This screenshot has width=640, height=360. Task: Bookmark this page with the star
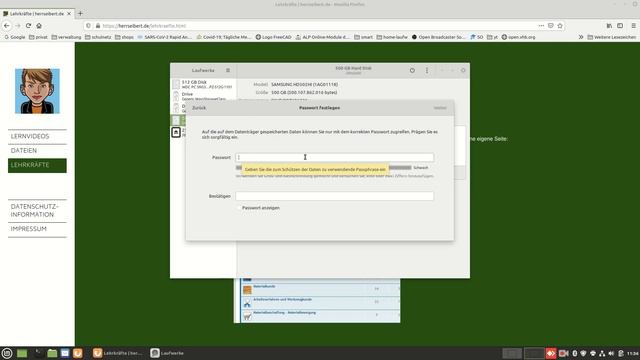click(560, 25)
